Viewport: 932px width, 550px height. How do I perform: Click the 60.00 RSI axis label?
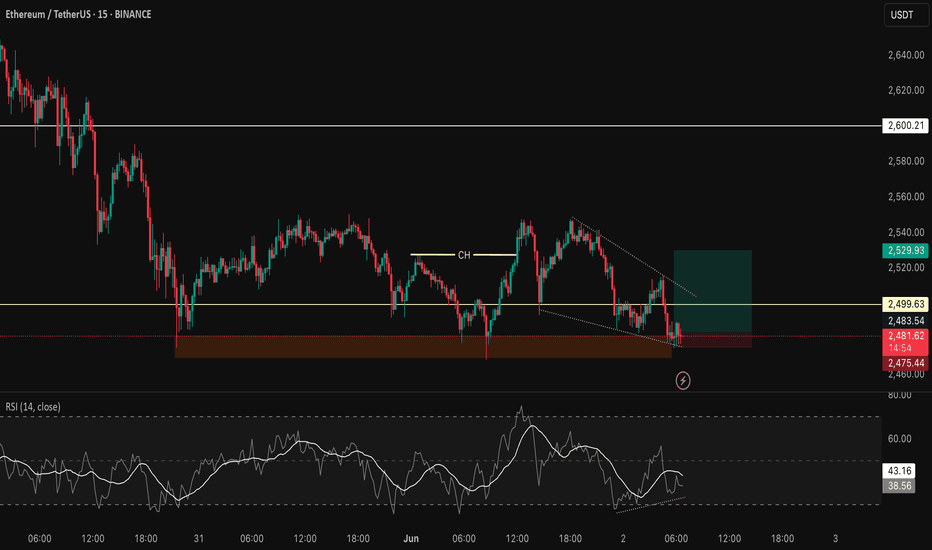(x=899, y=439)
